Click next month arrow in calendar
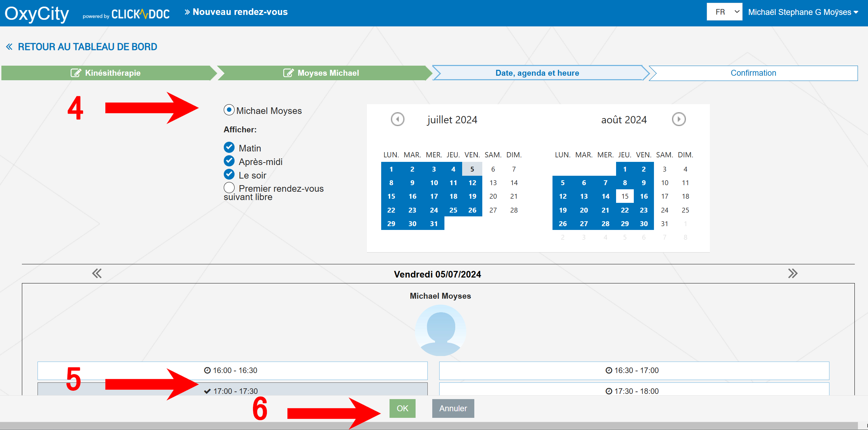 (679, 119)
